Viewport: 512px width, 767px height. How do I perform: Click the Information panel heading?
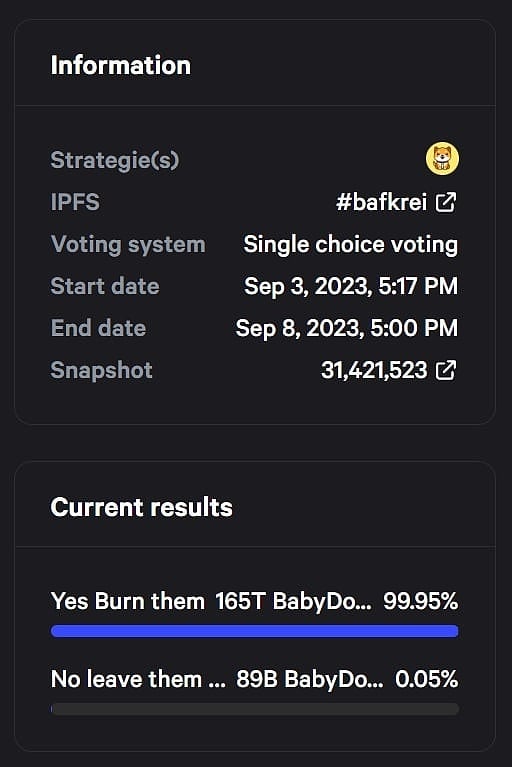(121, 65)
